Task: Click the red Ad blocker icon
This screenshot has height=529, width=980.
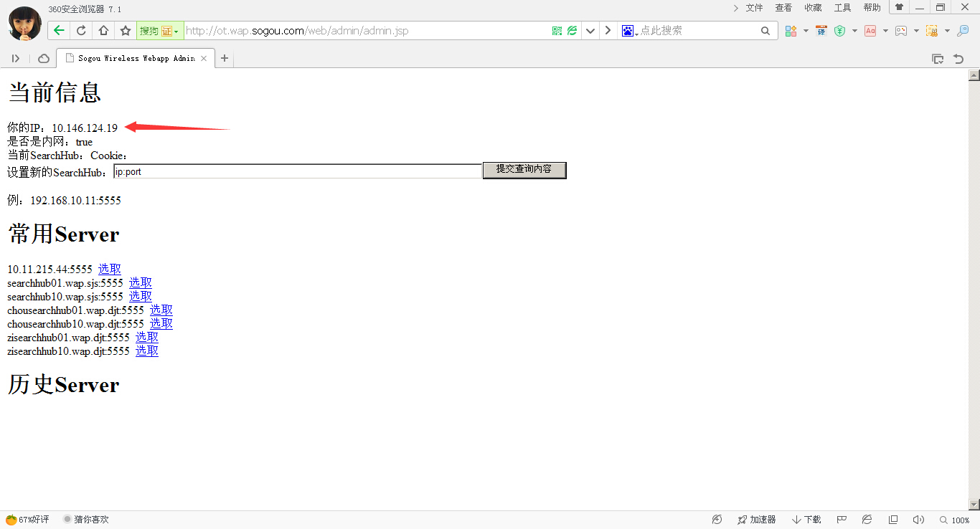Action: [870, 31]
